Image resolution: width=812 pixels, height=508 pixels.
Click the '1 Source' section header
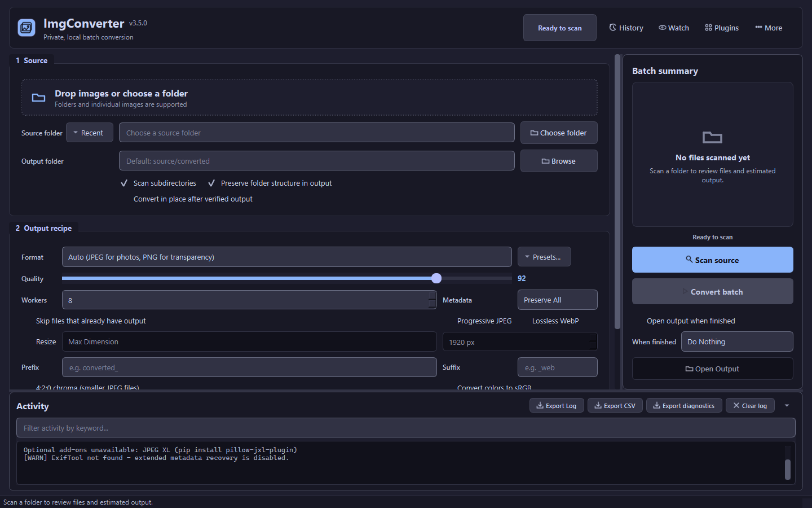point(32,60)
